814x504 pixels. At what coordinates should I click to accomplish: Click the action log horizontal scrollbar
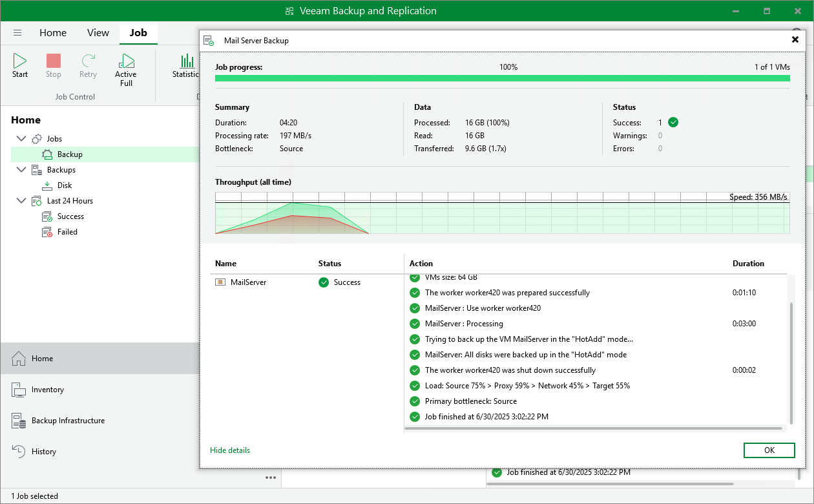[x=595, y=428]
